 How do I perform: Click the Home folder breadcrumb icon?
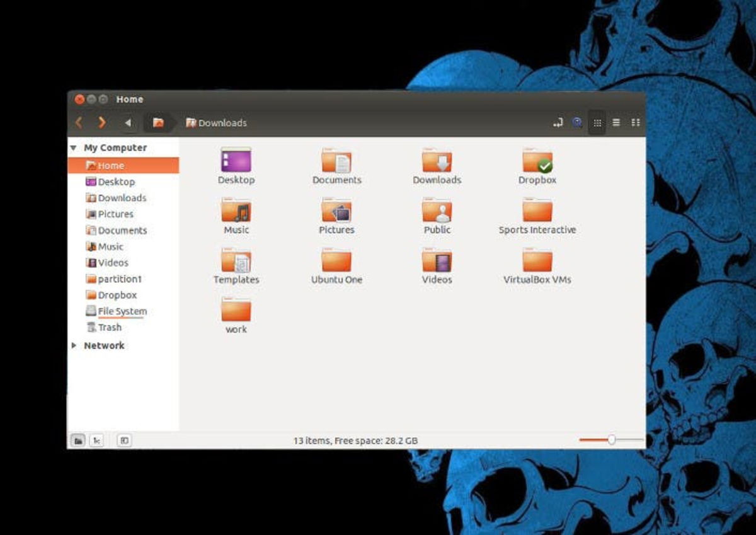[x=158, y=123]
